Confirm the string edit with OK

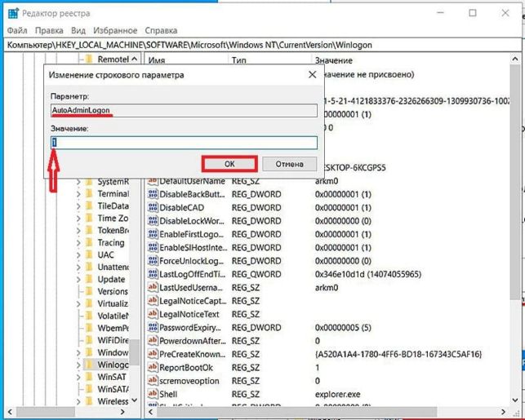229,164
